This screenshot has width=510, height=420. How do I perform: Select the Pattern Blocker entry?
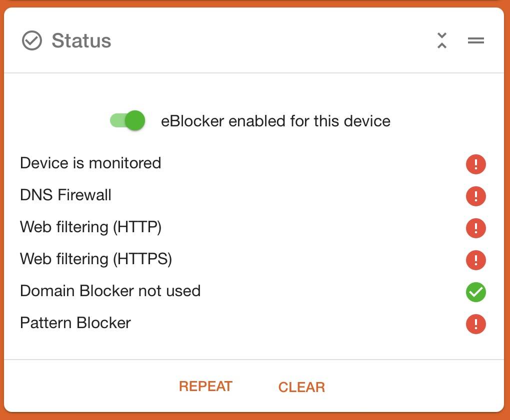[75, 323]
